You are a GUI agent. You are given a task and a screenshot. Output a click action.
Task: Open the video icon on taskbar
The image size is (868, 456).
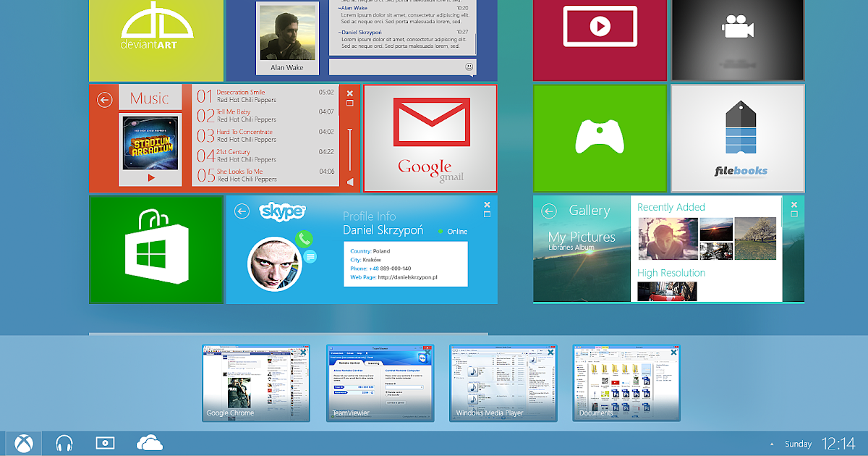(x=105, y=442)
